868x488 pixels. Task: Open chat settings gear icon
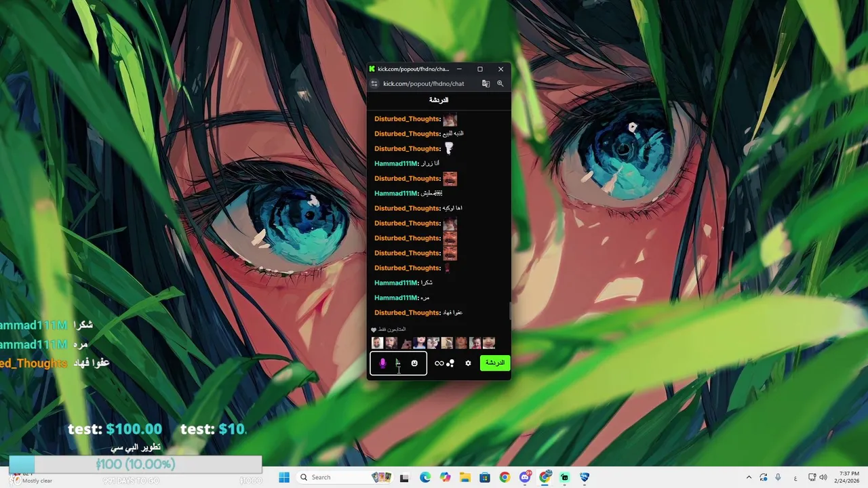(468, 363)
